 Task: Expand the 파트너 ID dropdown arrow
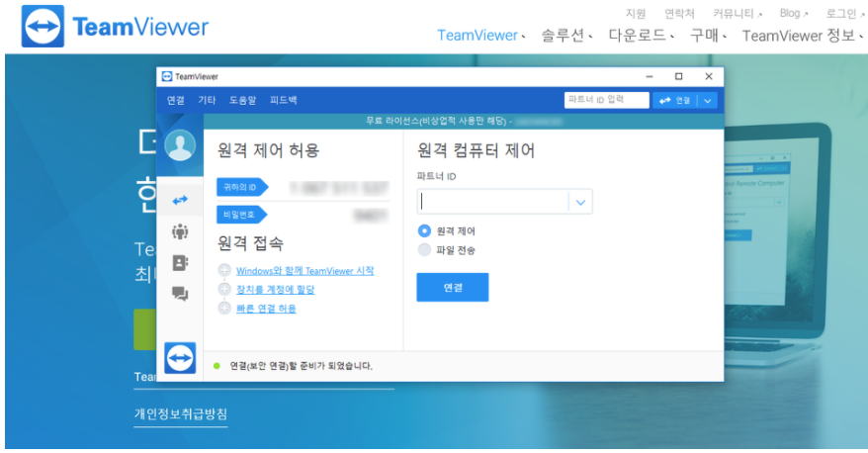click(x=580, y=202)
